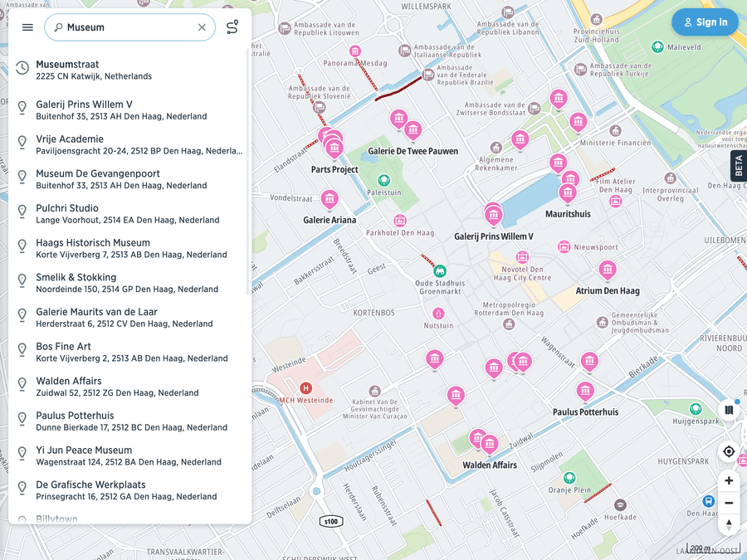
Task: Click Nieuwspoort pink marker
Action: [564, 246]
